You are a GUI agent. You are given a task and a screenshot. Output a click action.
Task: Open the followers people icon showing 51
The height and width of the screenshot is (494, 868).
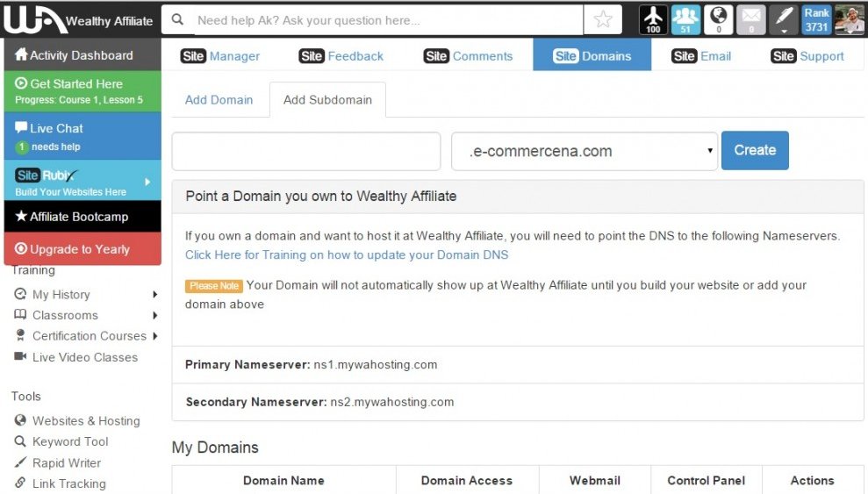(685, 20)
